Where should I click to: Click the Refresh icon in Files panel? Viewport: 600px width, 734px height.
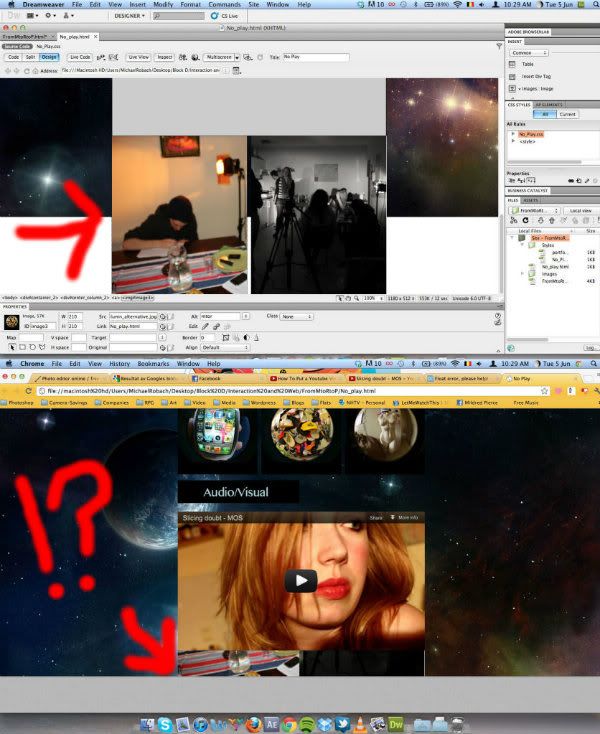coord(526,220)
